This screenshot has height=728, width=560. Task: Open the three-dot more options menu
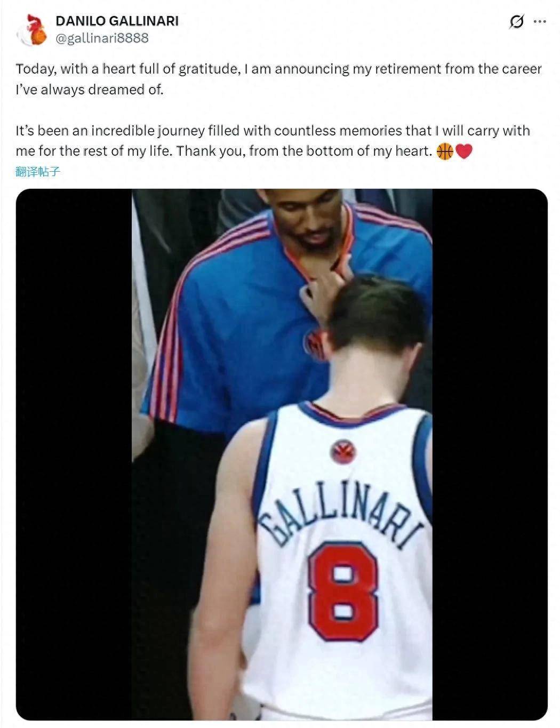(x=540, y=22)
